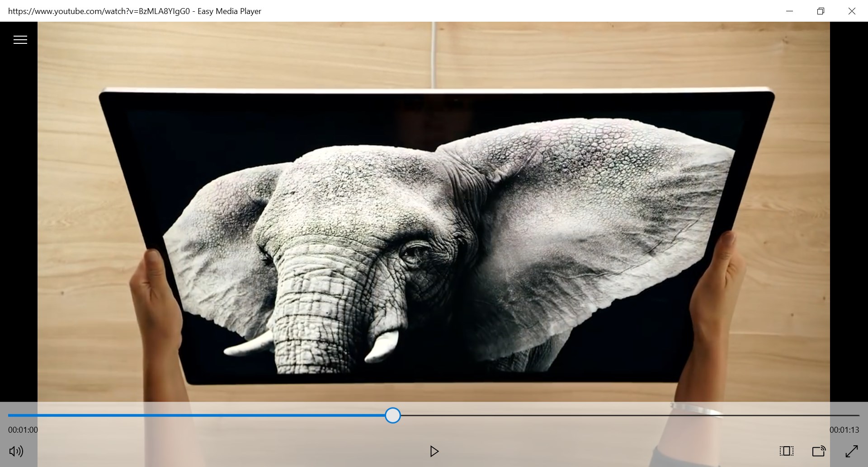Open the navigation menu panel
Screen dimensions: 868x467
(20, 40)
